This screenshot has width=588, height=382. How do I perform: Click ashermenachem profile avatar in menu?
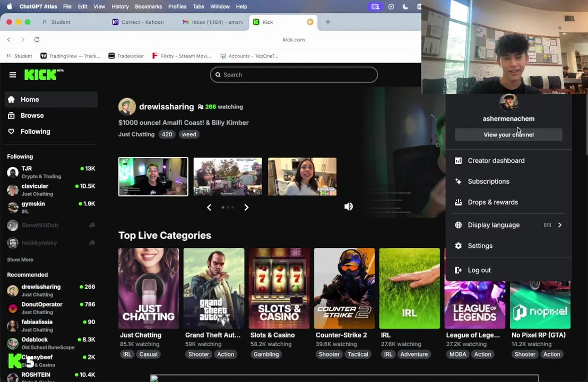(x=508, y=102)
